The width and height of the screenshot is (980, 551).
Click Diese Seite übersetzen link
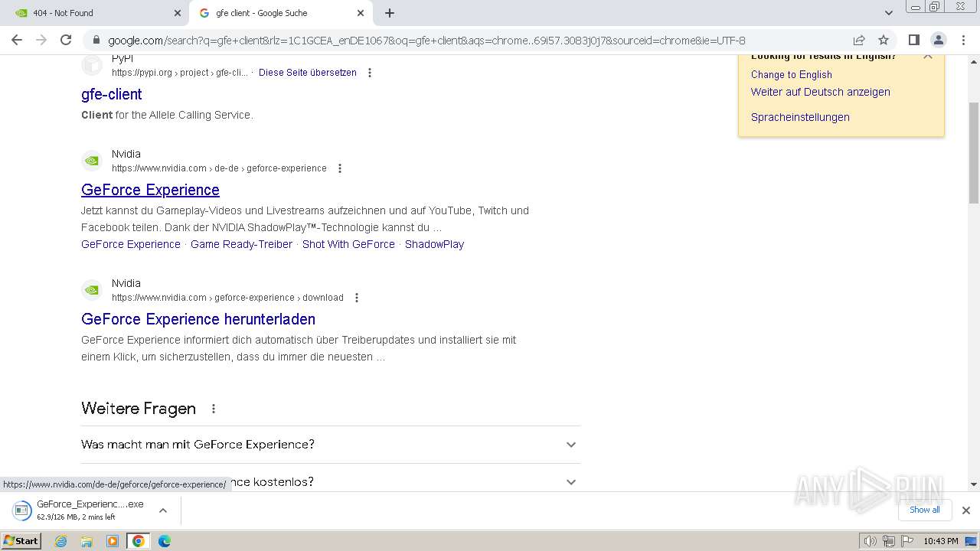point(308,73)
